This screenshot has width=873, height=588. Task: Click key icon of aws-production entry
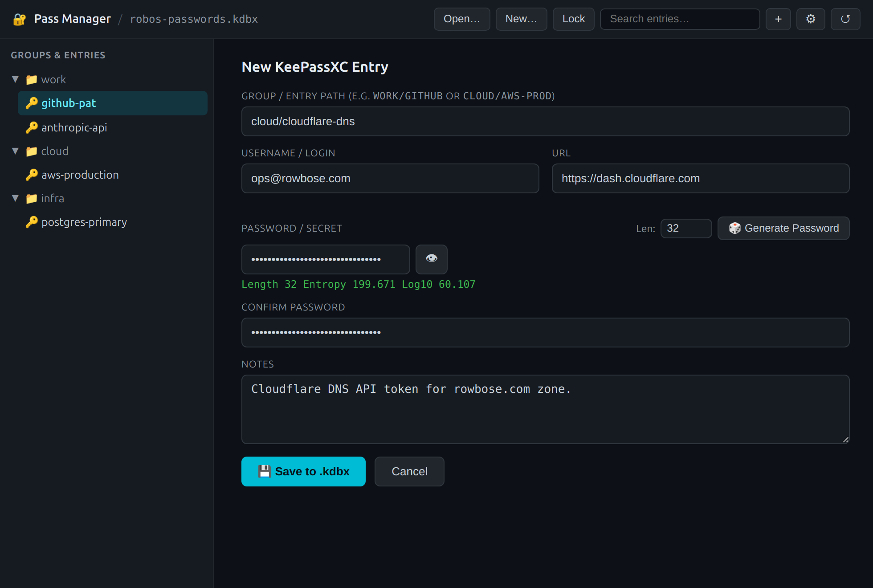click(x=32, y=175)
